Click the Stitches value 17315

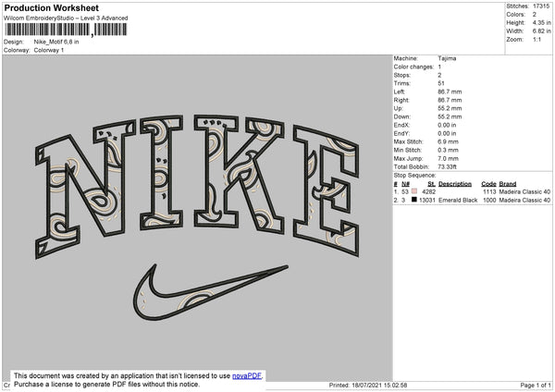point(541,6)
